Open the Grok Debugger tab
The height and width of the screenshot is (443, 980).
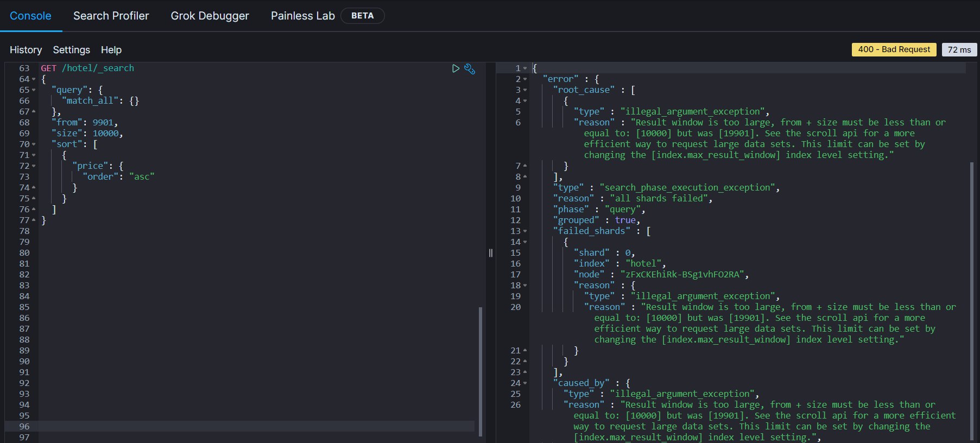click(210, 16)
